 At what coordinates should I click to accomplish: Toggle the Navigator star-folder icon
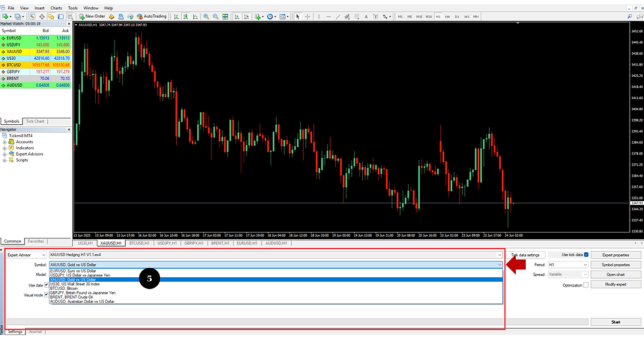point(51,16)
